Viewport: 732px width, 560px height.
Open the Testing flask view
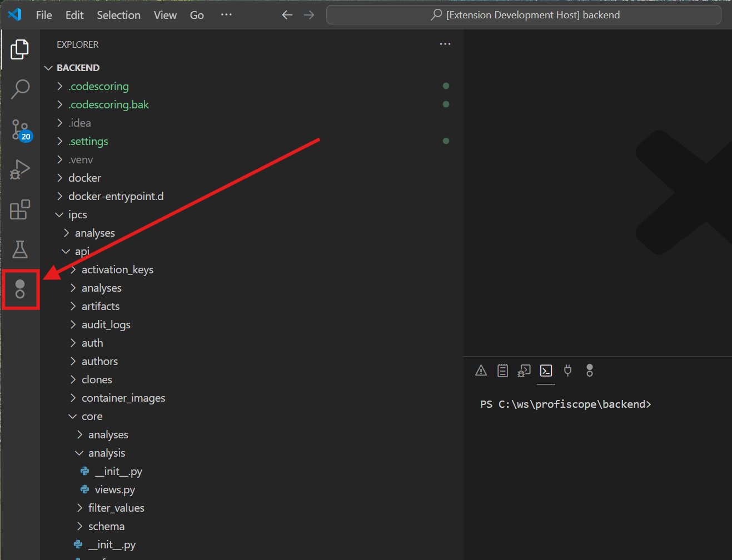(20, 249)
